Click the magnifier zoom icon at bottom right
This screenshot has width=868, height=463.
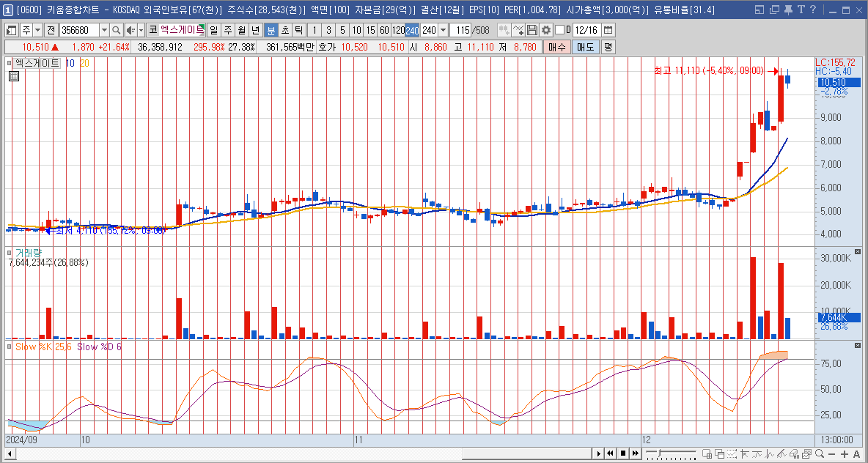[x=820, y=454]
